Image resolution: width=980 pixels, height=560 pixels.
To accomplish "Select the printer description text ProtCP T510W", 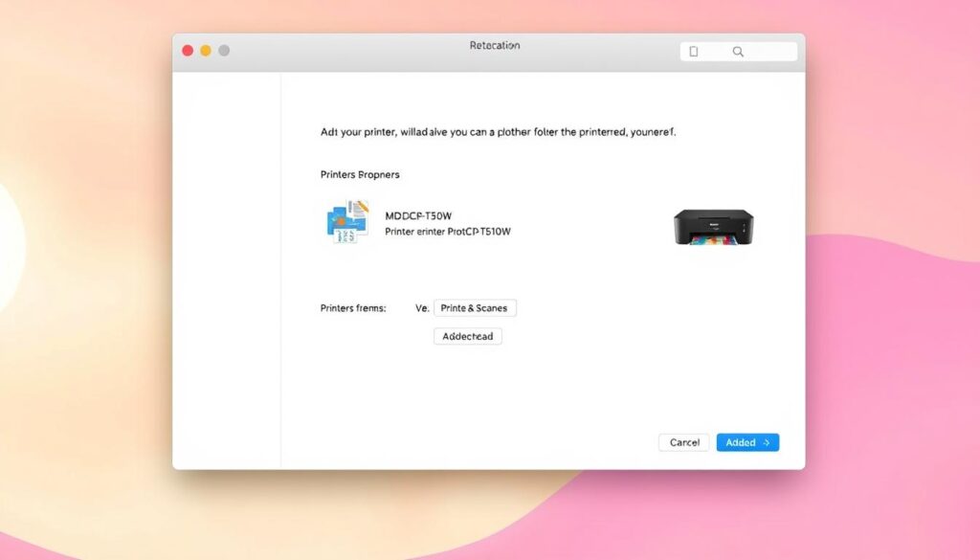I will click(x=449, y=231).
